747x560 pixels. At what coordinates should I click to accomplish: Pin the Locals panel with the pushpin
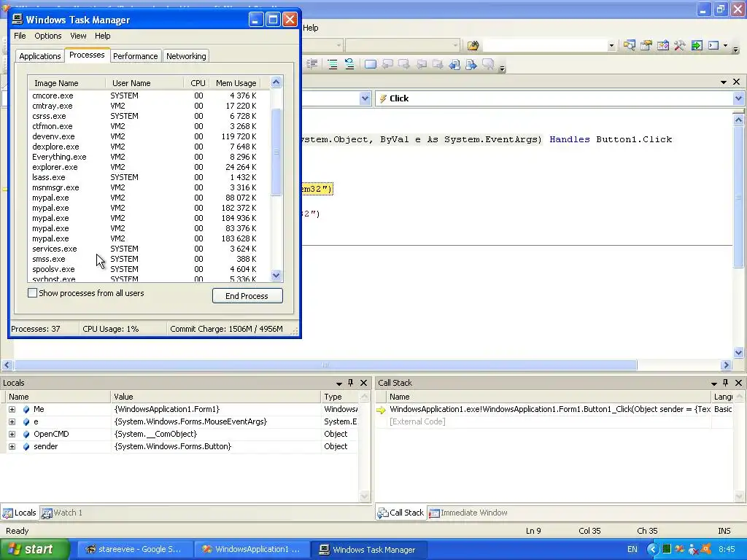point(351,383)
